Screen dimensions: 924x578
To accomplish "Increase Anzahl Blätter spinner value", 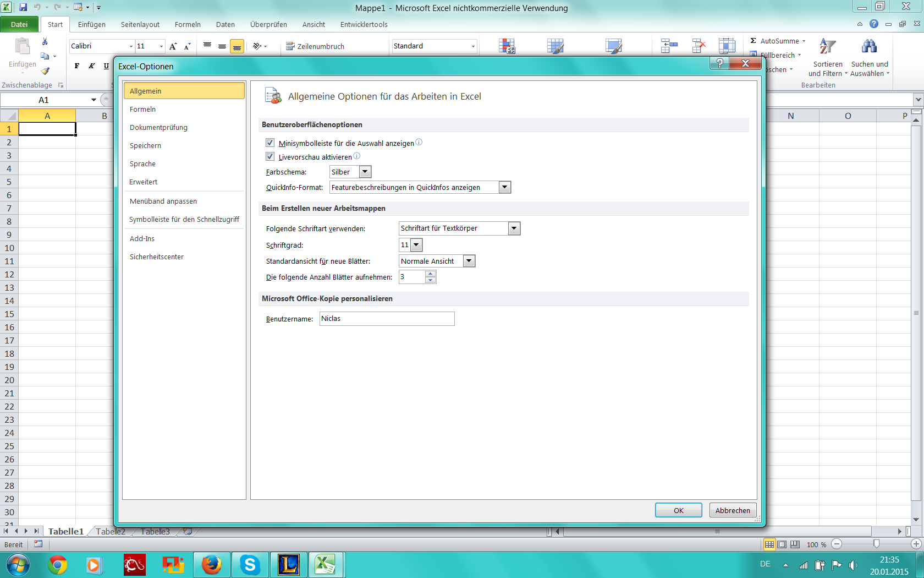I will click(x=431, y=274).
